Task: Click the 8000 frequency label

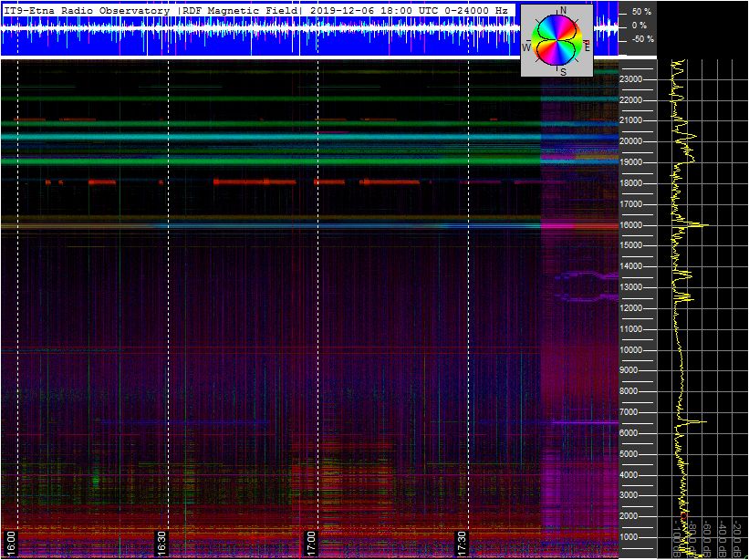Action: coord(629,391)
